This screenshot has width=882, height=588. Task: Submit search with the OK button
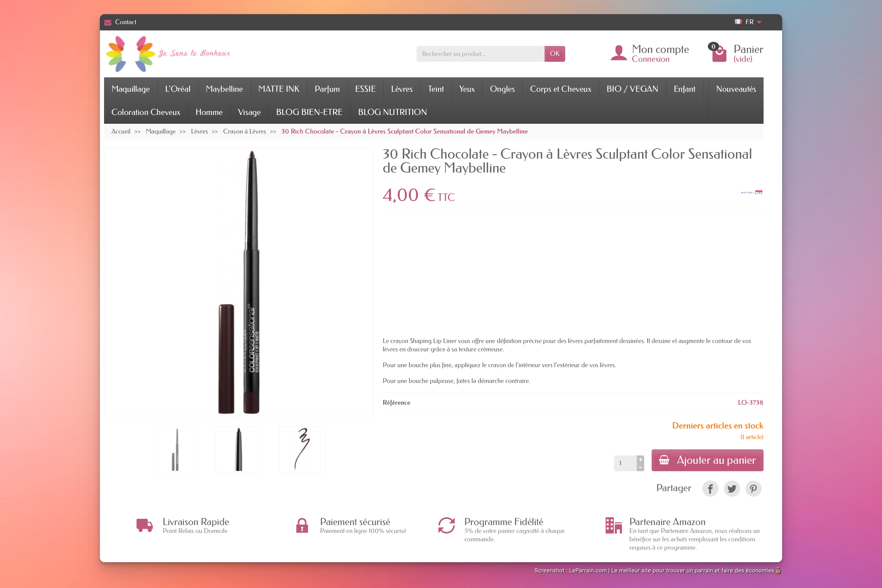click(555, 54)
